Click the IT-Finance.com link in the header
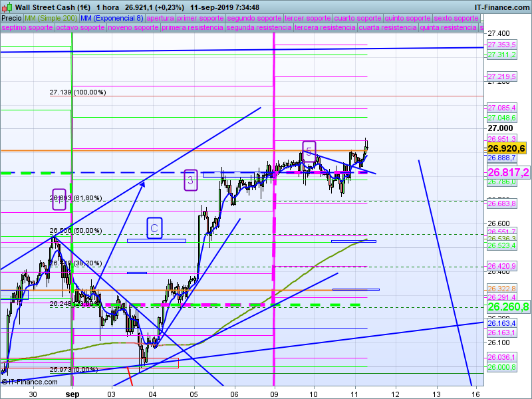 [x=502, y=7]
